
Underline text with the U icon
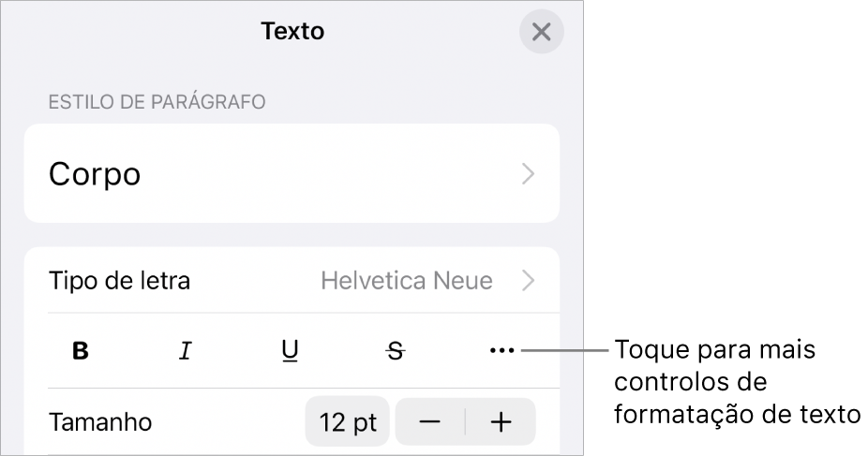click(291, 351)
